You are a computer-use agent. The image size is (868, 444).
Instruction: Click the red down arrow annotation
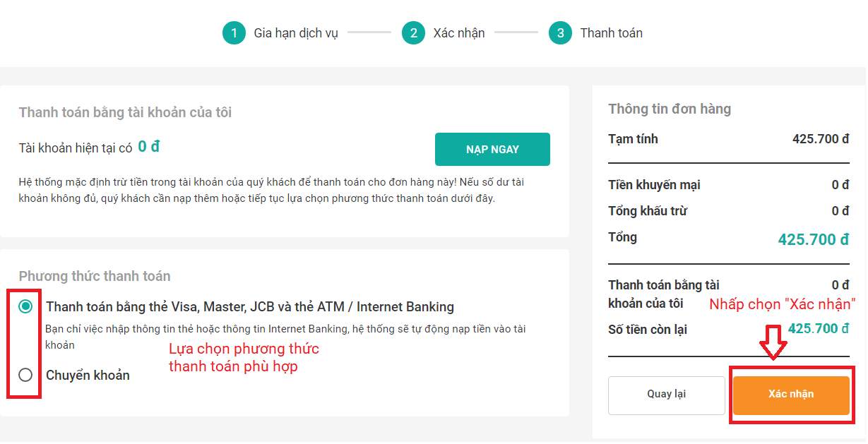point(773,342)
